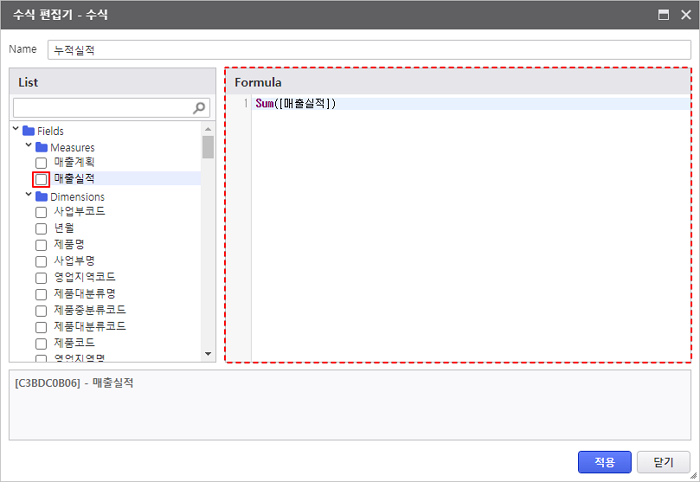The image size is (700, 482).
Task: Click the list scroll-down arrow
Action: pos(208,353)
